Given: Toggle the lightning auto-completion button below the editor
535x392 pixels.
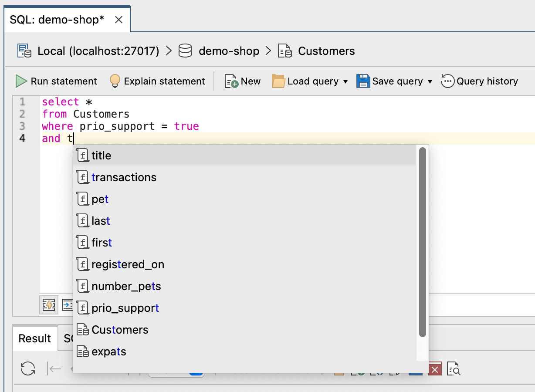Looking at the screenshot, I should [x=48, y=305].
